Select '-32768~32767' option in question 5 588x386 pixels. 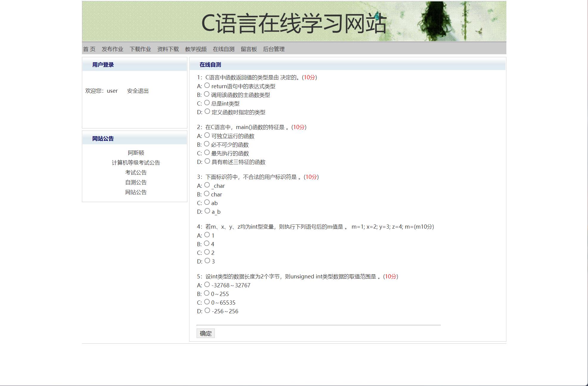tap(207, 285)
